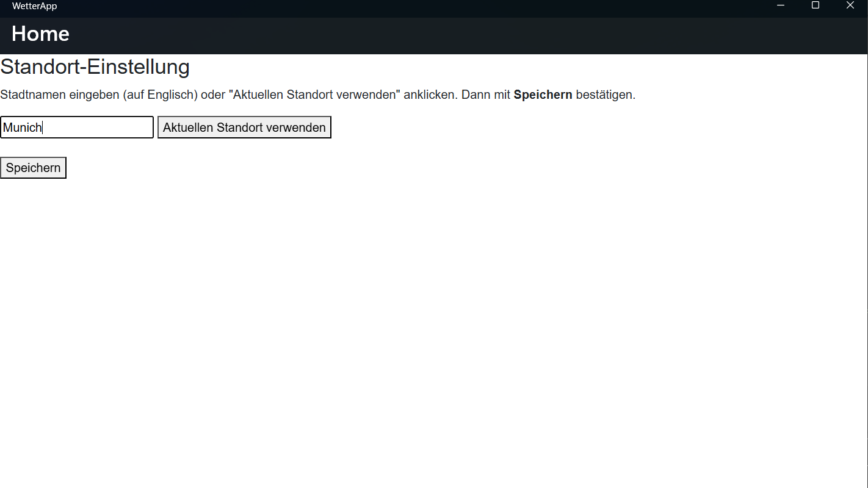
Task: Click the word bestätigen in the instructions
Action: (x=606, y=95)
